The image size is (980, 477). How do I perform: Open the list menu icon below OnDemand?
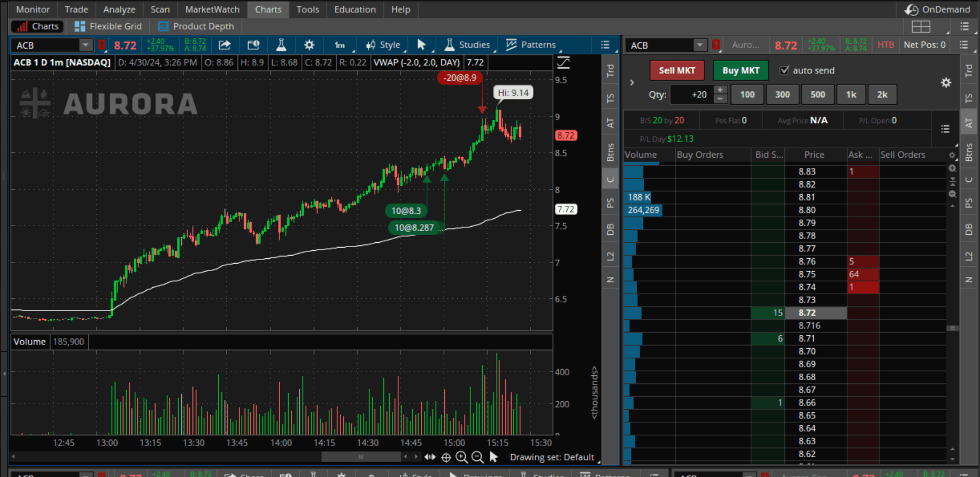point(964,26)
